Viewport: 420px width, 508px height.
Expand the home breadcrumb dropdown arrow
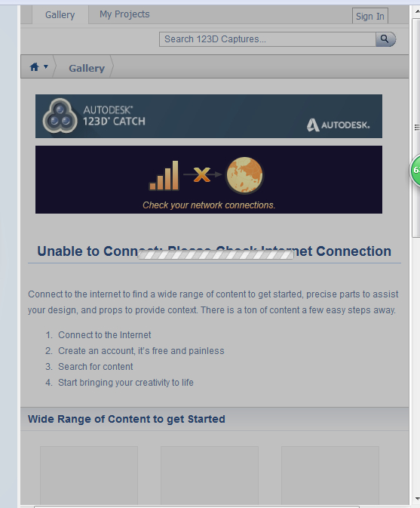46,66
